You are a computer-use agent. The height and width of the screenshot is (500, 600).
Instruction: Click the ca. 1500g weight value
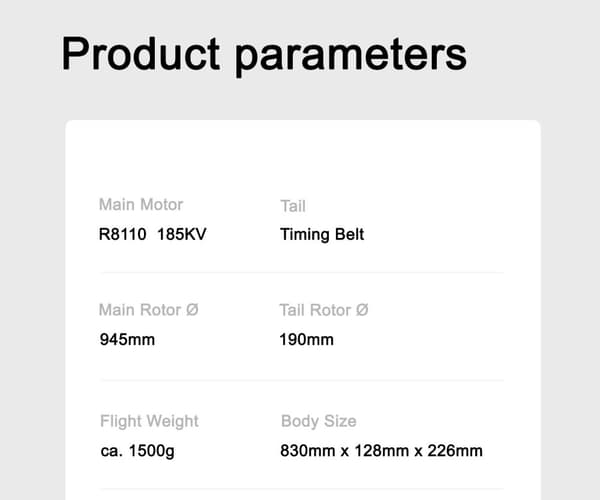pyautogui.click(x=137, y=451)
